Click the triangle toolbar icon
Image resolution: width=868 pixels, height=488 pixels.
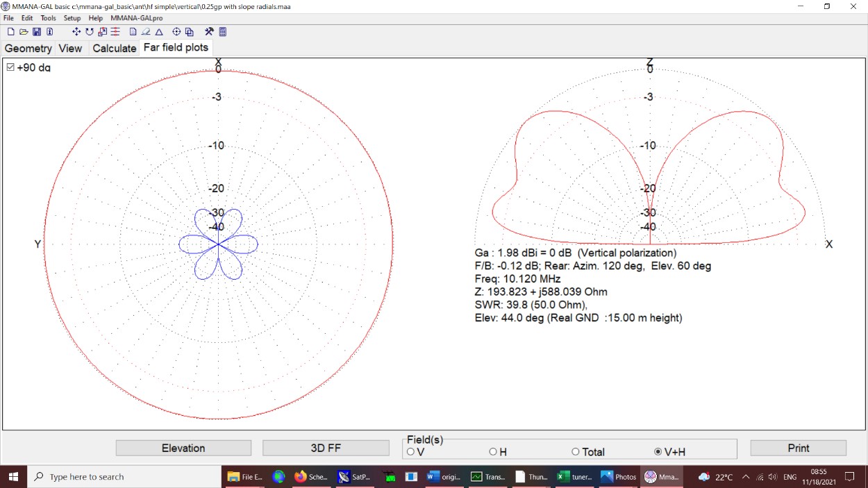[159, 32]
